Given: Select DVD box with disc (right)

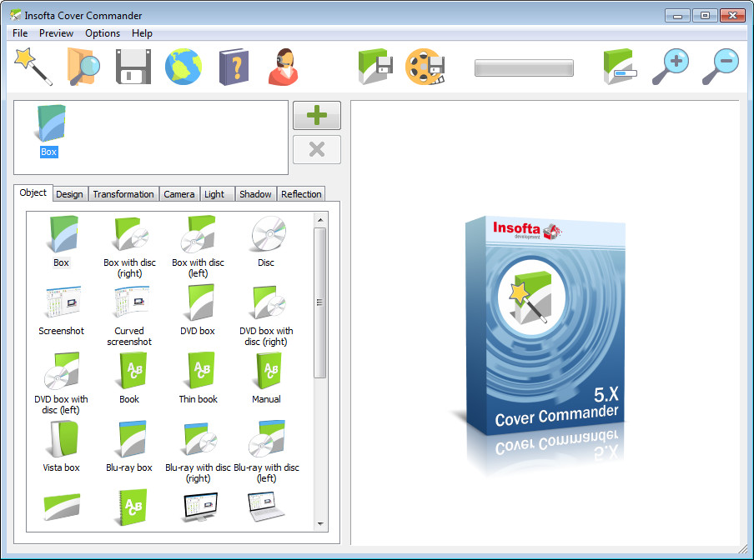Looking at the screenshot, I should tap(266, 316).
